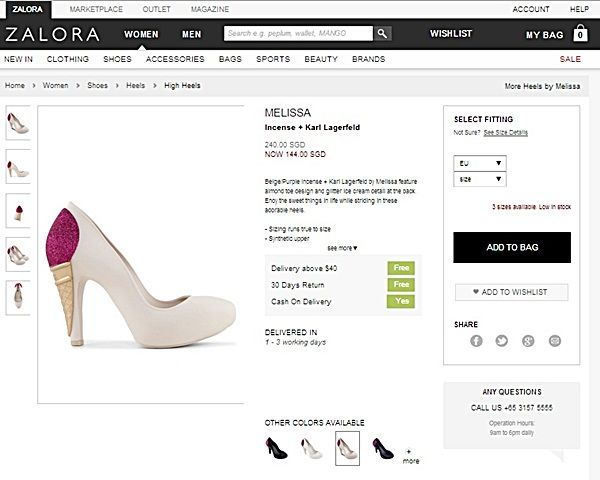Click the search magnifier icon
Viewport: 600px width, 480px height.
point(382,33)
